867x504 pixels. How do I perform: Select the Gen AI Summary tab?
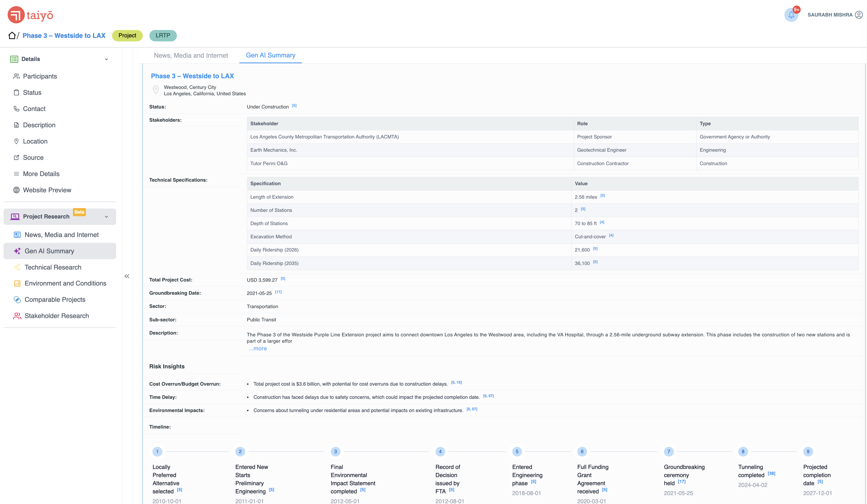tap(270, 55)
